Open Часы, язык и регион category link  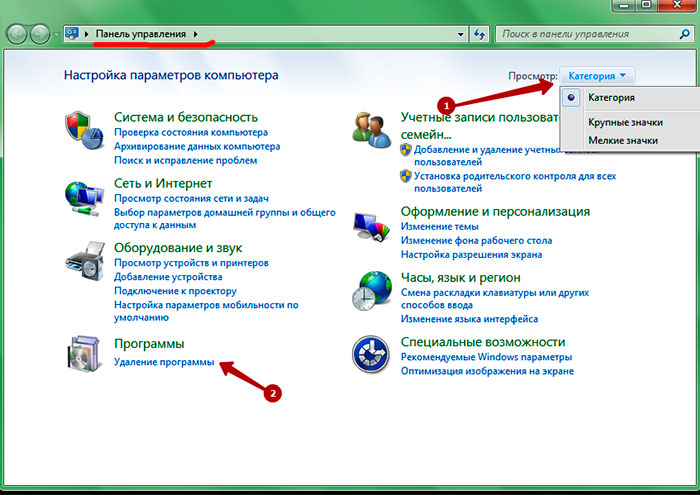(x=460, y=278)
